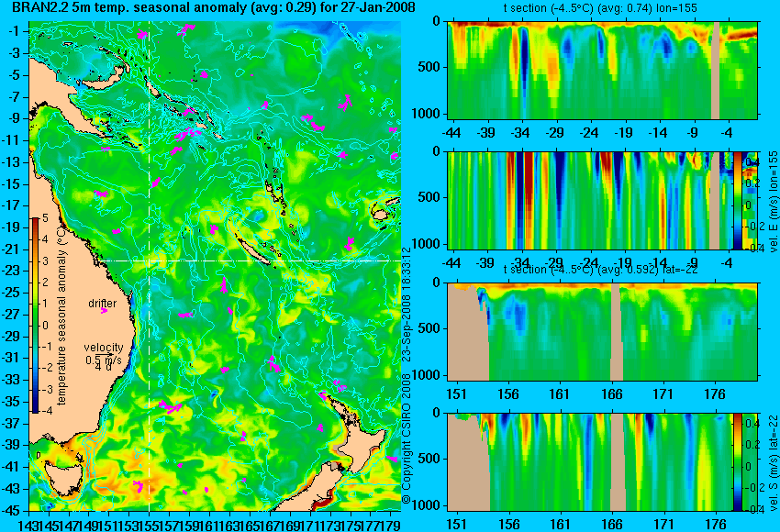Click the 'vel. S (m/s) lat=-22' axis label
This screenshot has width=780, height=532.
pyautogui.click(x=773, y=462)
